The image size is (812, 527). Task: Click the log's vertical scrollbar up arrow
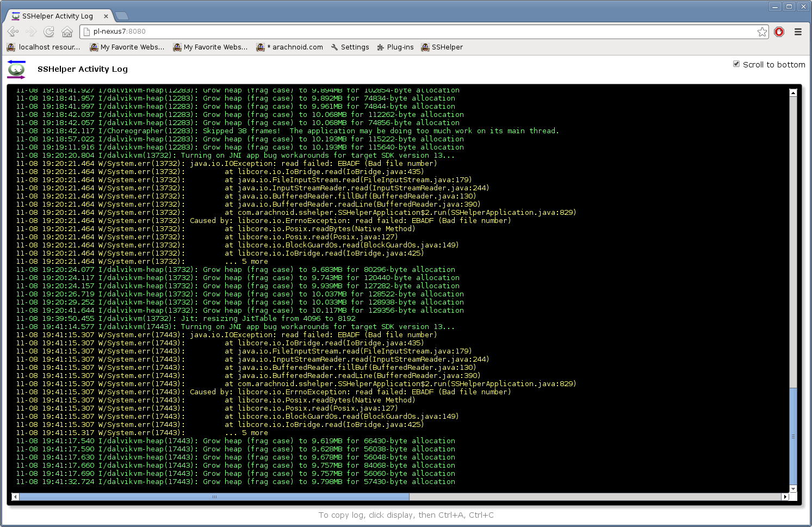[793, 93]
